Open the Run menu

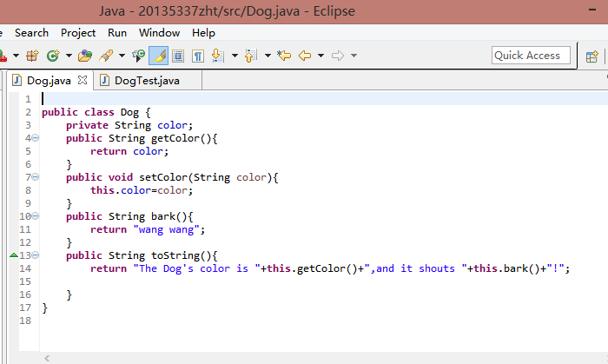coord(117,33)
